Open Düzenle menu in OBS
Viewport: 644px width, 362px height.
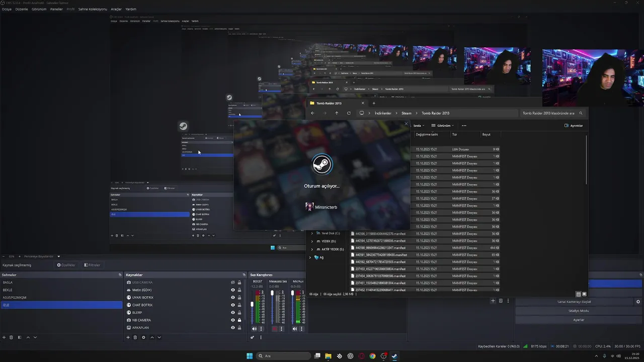tap(22, 9)
